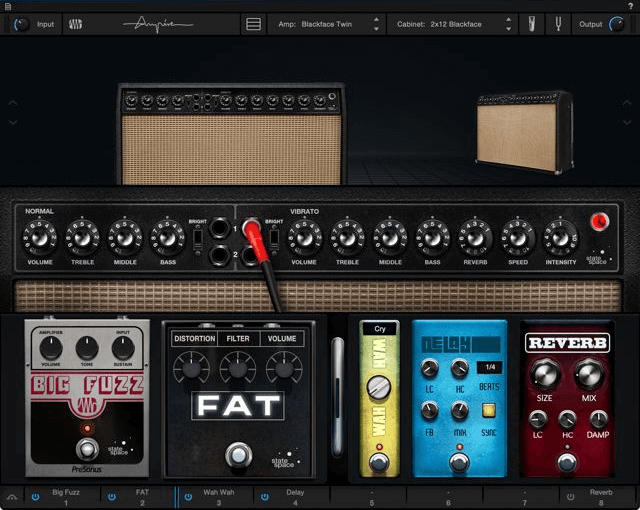
Task: Select the Big Fuzz slot 1 tab
Action: (62, 497)
